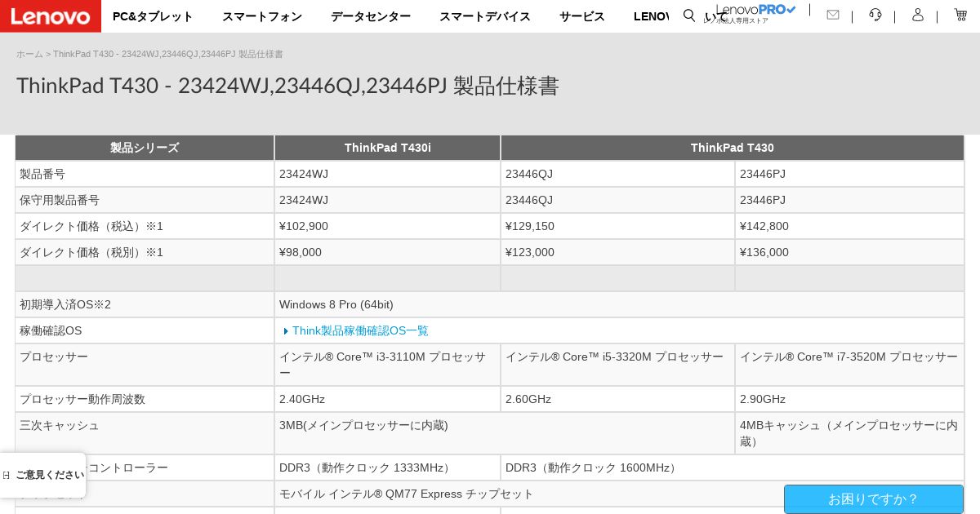Viewport: 980px width, 514px height.
Task: Select the 2.60GHz frequency cell
Action: tap(618, 399)
